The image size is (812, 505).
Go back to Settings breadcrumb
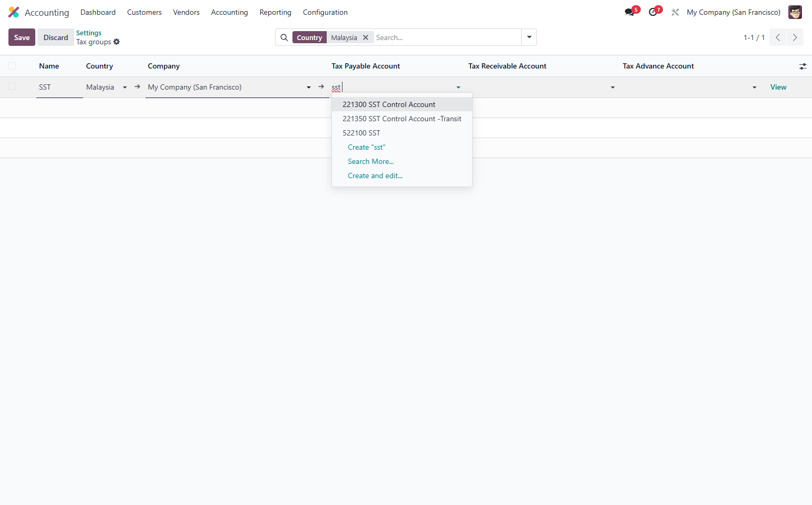click(x=89, y=33)
